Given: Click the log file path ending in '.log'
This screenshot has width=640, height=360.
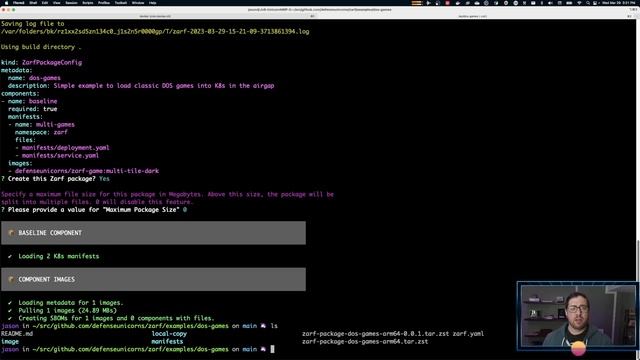Looking at the screenshot, I should [x=155, y=31].
